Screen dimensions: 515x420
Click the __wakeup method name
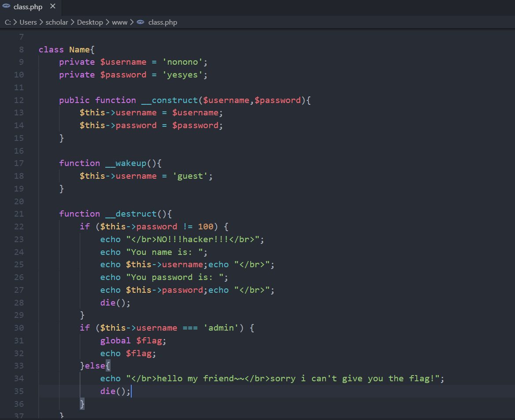126,163
